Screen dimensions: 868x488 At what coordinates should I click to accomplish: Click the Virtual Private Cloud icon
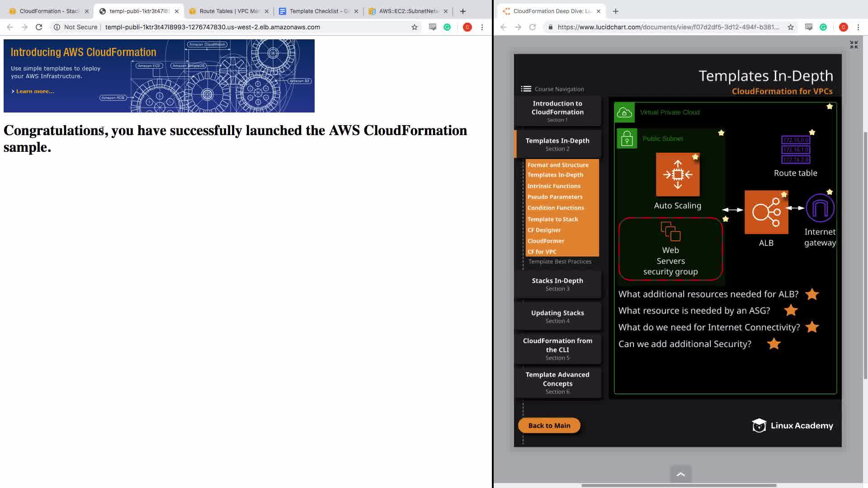pyautogui.click(x=624, y=113)
